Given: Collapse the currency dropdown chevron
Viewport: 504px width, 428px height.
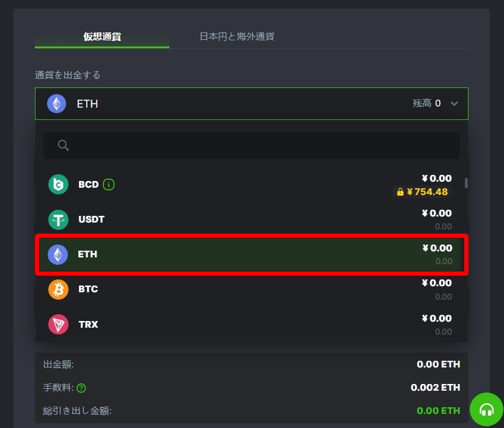Looking at the screenshot, I should [x=454, y=103].
